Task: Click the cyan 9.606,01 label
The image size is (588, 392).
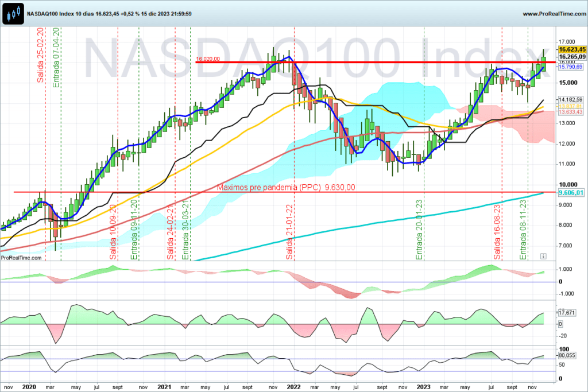Action: point(571,193)
